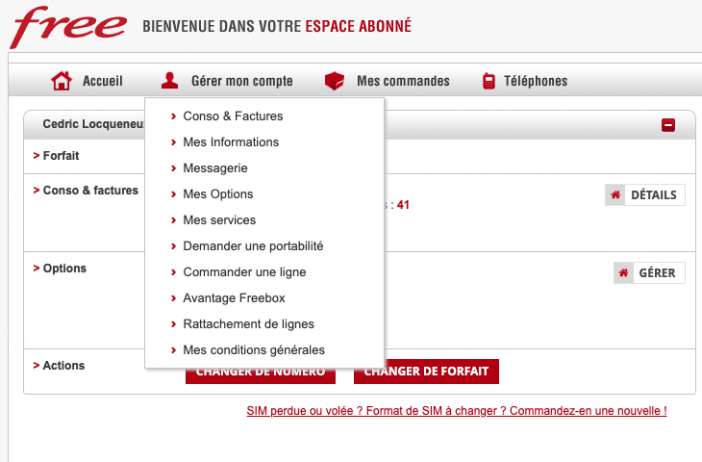The height and width of the screenshot is (462, 702).
Task: Choose Demander une portabilité
Action: pyautogui.click(x=253, y=246)
